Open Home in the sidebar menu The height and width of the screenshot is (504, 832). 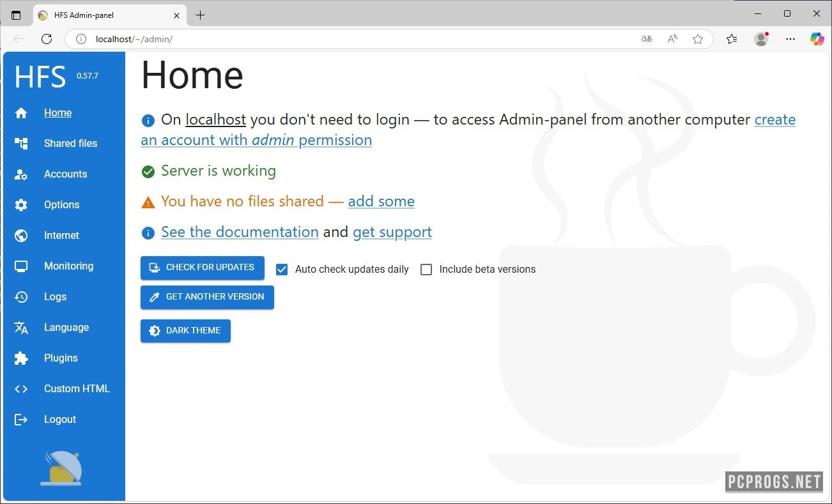[58, 113]
